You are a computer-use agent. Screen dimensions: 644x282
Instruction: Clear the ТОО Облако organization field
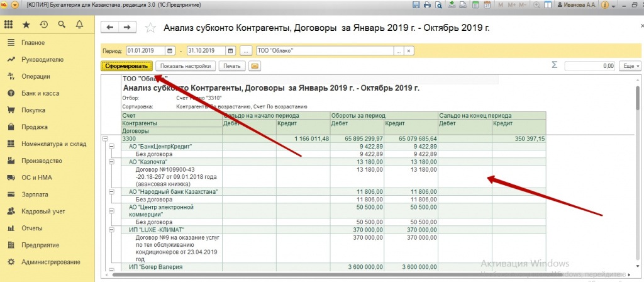[409, 51]
